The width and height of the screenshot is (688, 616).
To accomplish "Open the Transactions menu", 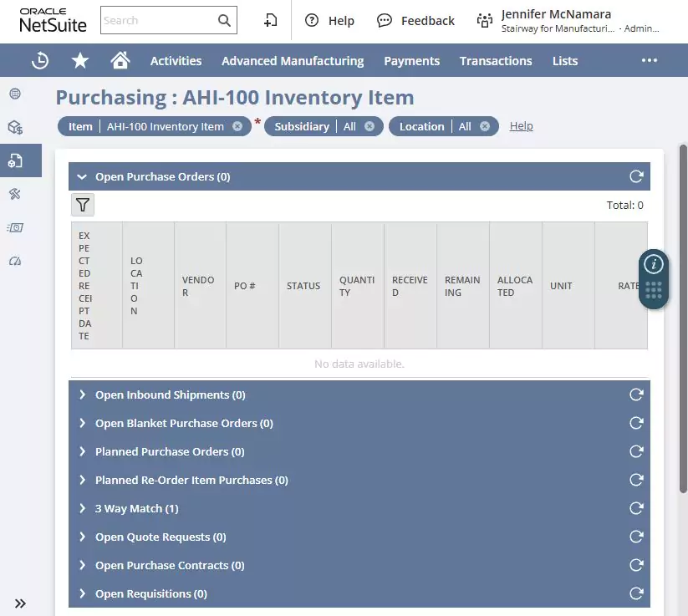I will click(496, 60).
